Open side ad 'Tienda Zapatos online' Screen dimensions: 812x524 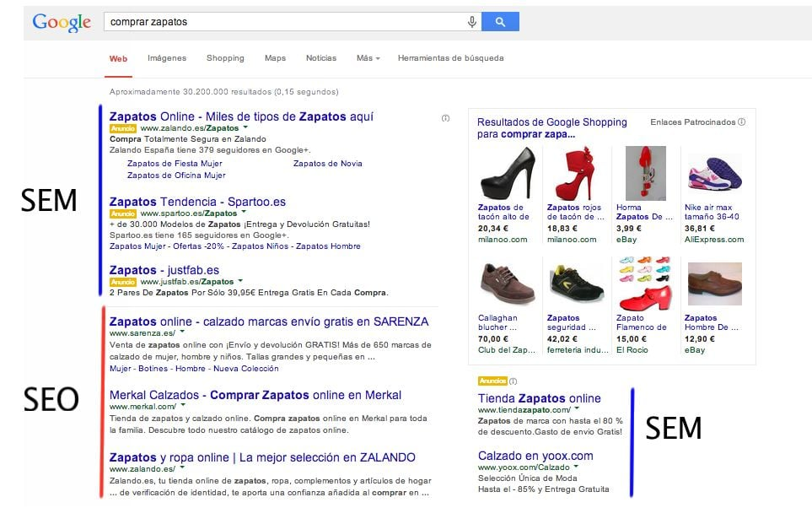coord(539,398)
